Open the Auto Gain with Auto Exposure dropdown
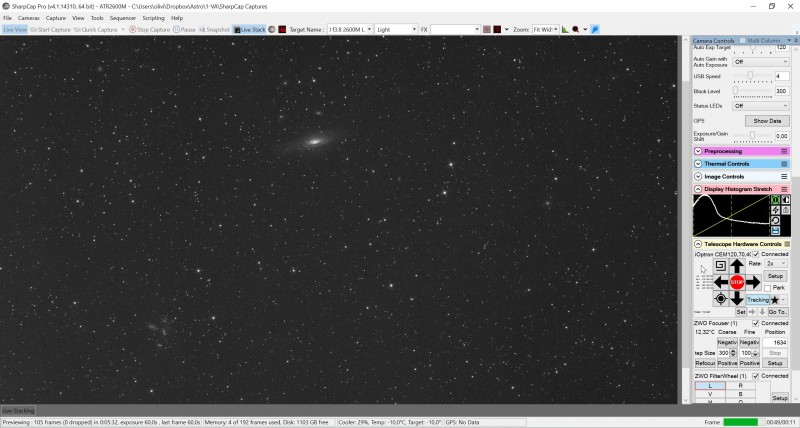800x428 pixels. click(x=761, y=62)
